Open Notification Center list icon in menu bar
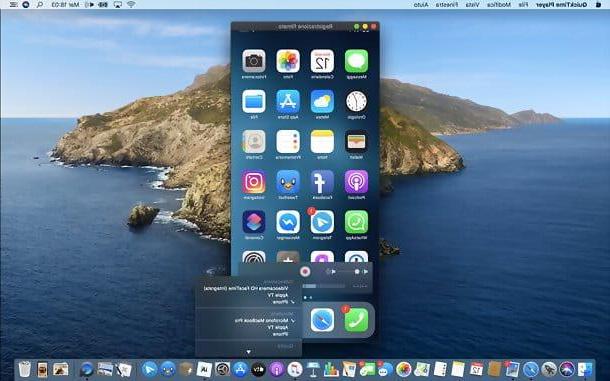 13,5
